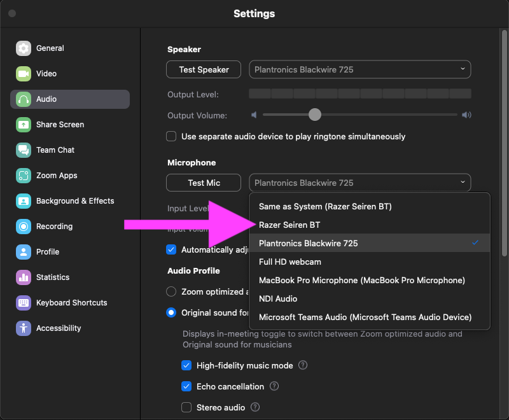Uncheck Echo cancellation

[186, 386]
